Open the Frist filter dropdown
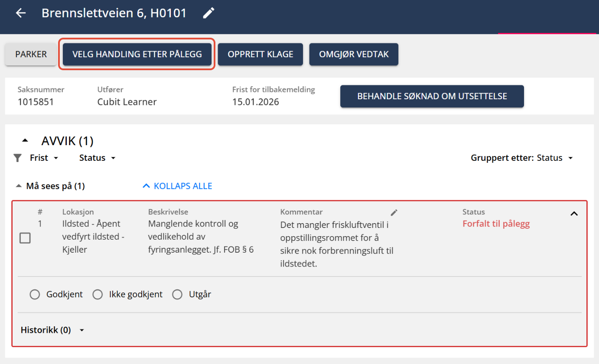Image resolution: width=599 pixels, height=364 pixels. click(x=44, y=158)
